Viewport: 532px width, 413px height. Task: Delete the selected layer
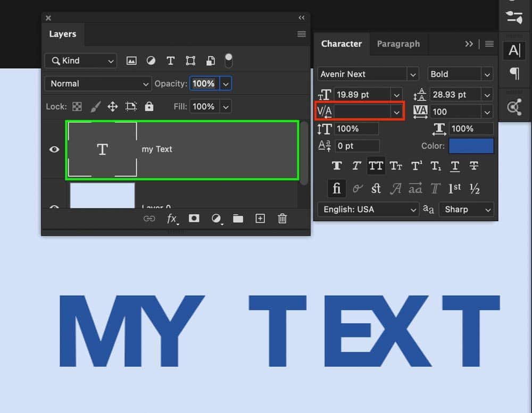click(x=282, y=218)
